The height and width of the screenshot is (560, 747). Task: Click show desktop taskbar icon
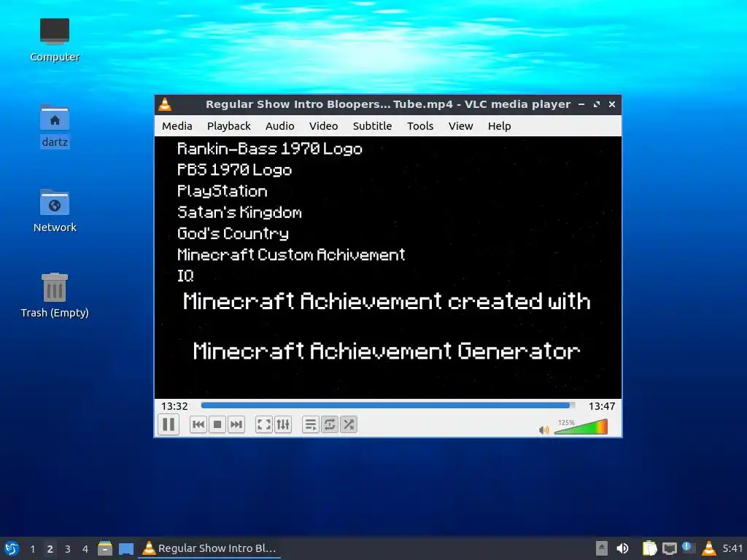point(125,548)
